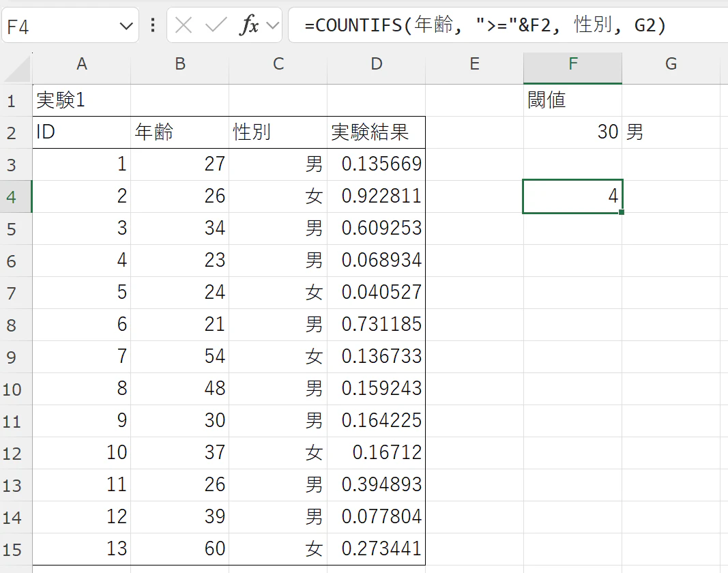The height and width of the screenshot is (573, 728).
Task: Expand the Name Box dropdown arrow
Action: tap(126, 26)
